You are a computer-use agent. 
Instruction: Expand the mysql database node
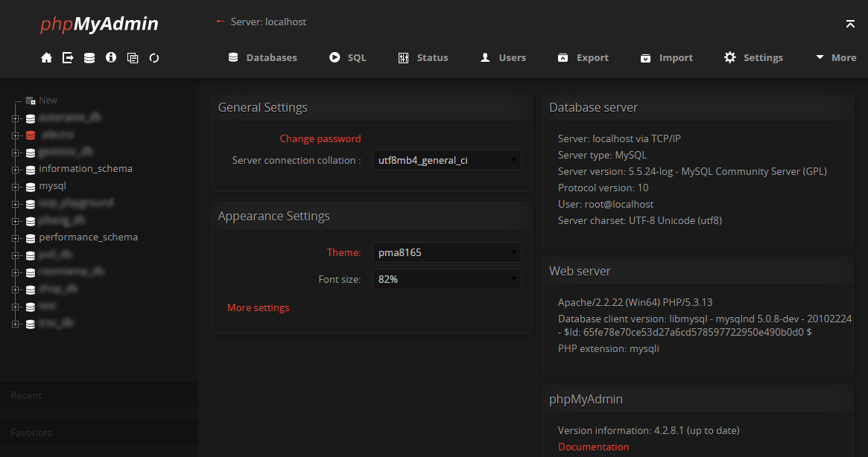(x=16, y=187)
